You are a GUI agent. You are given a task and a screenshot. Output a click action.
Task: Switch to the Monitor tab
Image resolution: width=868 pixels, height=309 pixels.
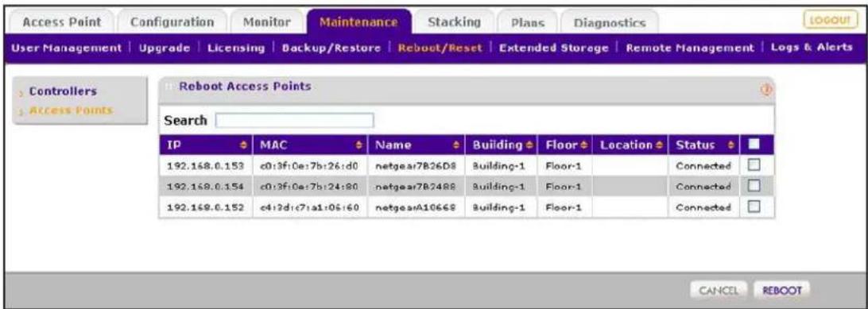[268, 22]
